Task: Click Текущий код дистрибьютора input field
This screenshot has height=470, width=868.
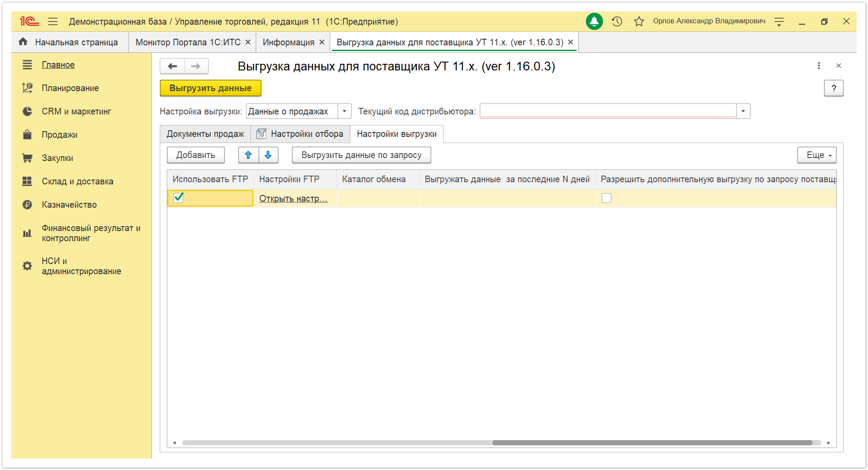Action: coord(608,111)
